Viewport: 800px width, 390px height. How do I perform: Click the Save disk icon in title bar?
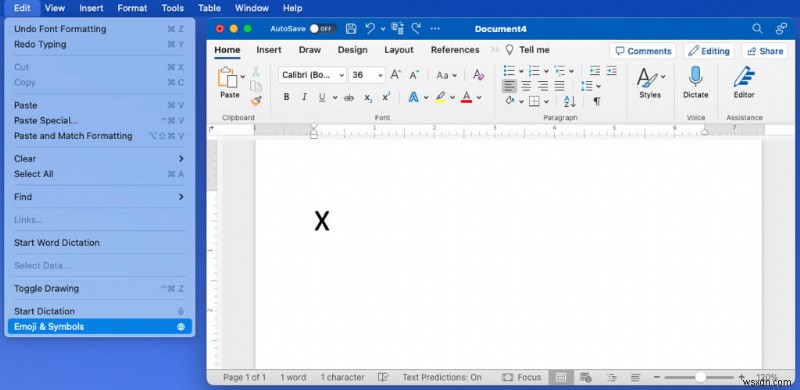[351, 29]
